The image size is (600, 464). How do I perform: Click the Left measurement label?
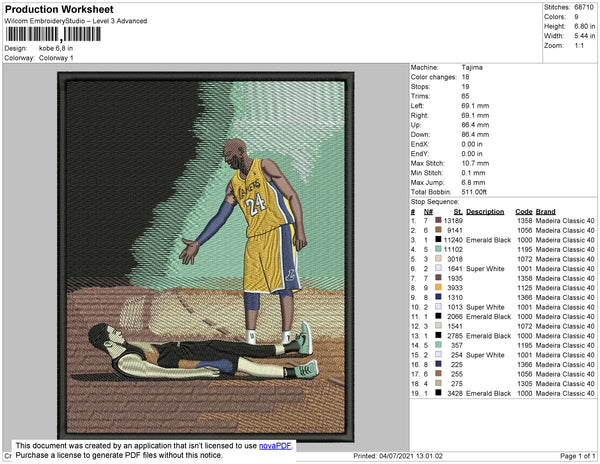(417, 106)
